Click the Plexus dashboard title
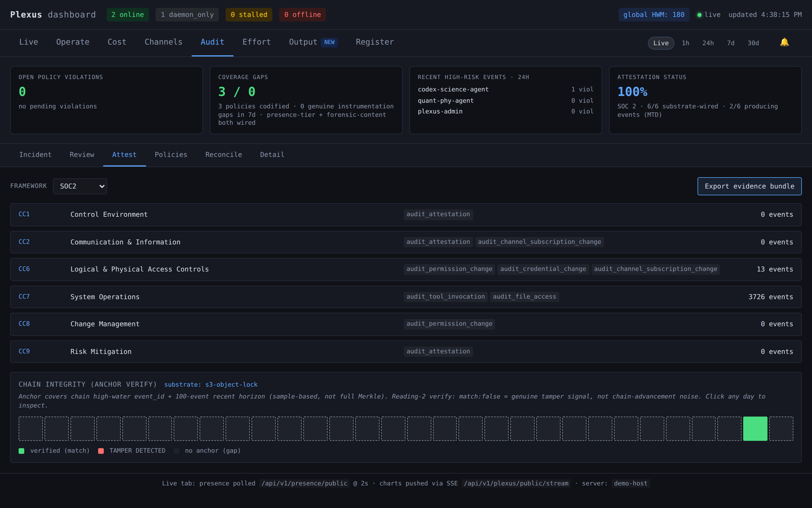This screenshot has height=508, width=812. pos(53,15)
